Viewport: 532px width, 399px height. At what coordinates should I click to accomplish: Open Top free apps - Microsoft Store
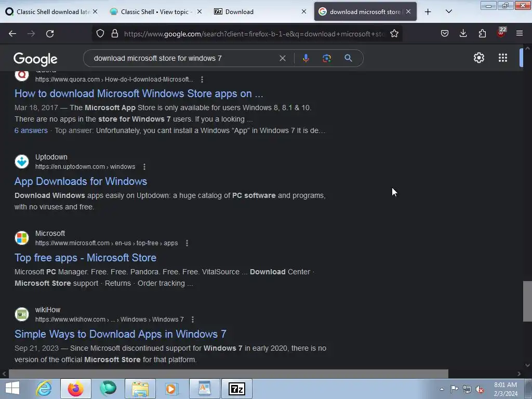click(x=85, y=258)
